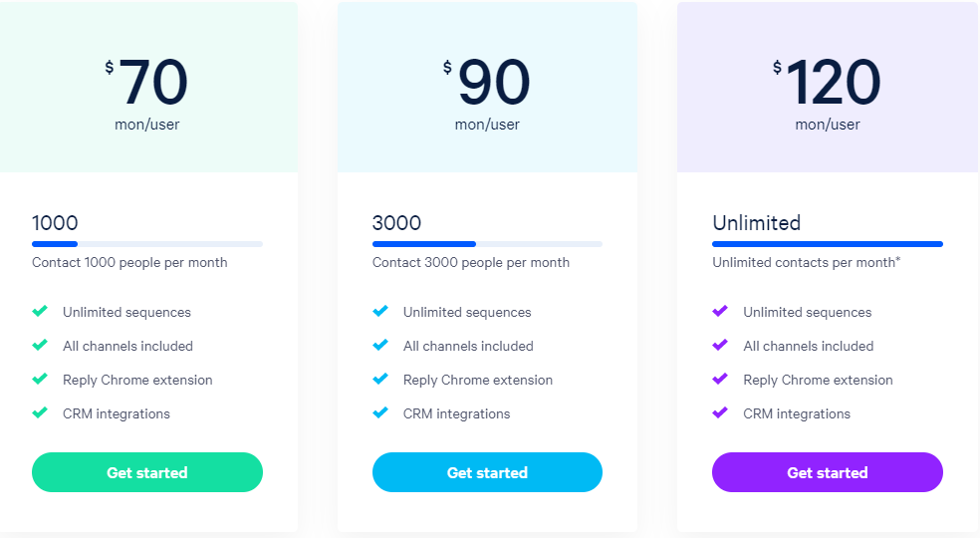Select the $70 plan header
The image size is (980, 538).
(148, 87)
